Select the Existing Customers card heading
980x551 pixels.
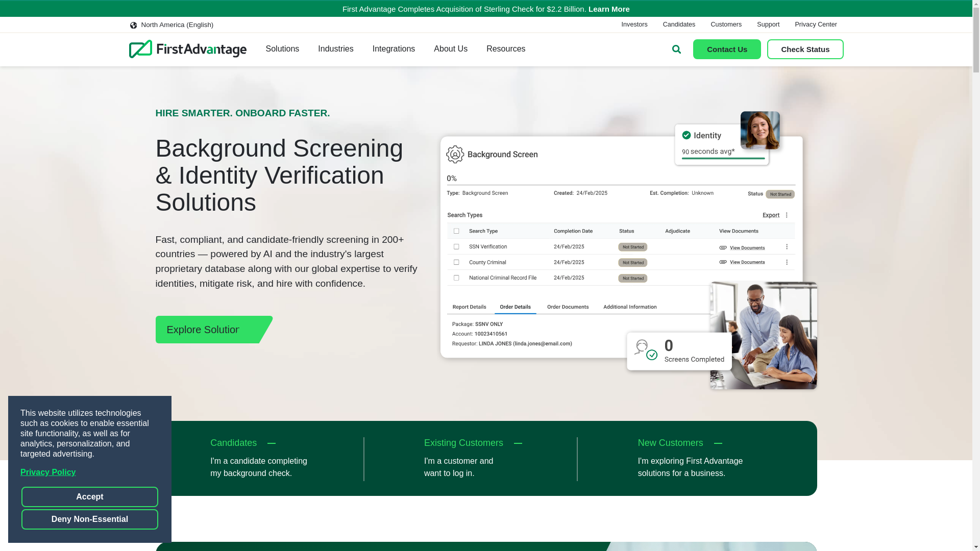463,443
